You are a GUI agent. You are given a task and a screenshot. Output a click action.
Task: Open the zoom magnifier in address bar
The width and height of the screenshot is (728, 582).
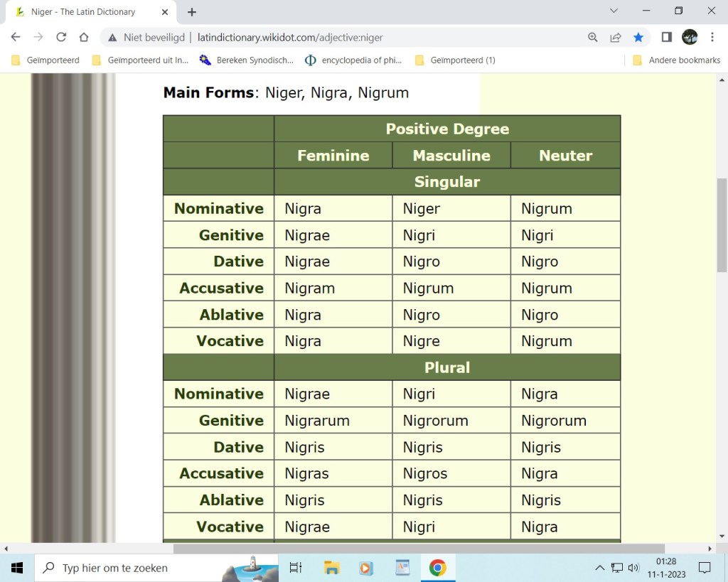[593, 37]
